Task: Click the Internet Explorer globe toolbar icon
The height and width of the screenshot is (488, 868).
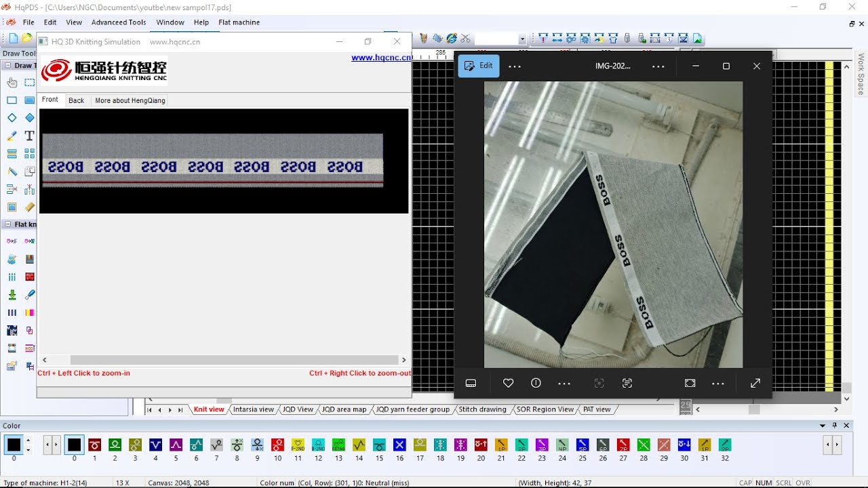Action: tap(452, 39)
